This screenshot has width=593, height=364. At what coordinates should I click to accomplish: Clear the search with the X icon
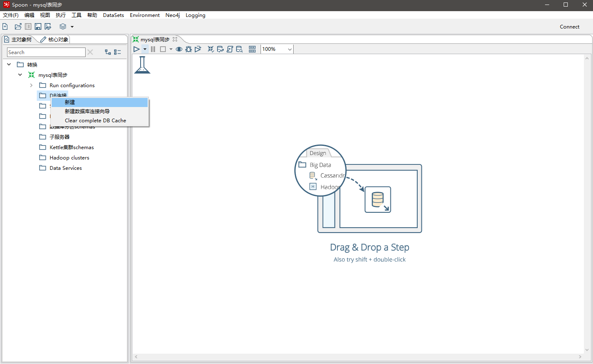tap(90, 52)
